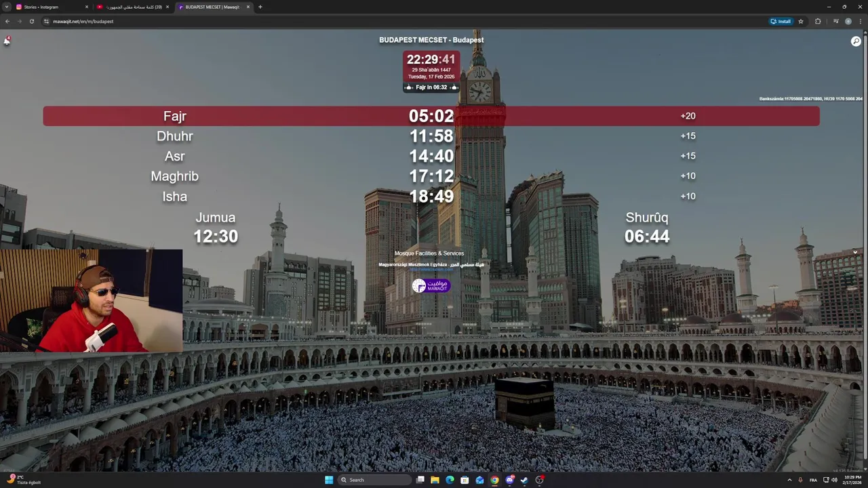This screenshot has width=868, height=488.
Task: Close the Stories • Instagram tab
Action: tap(87, 7)
